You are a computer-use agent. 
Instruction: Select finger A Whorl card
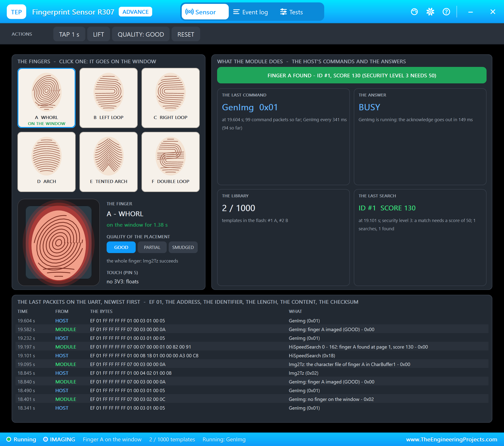tap(47, 98)
